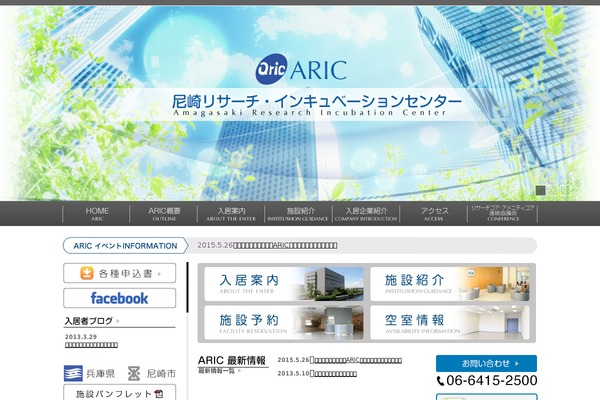Open the ARIC概要 OUTLINE menu
600x400 pixels.
pos(164,214)
